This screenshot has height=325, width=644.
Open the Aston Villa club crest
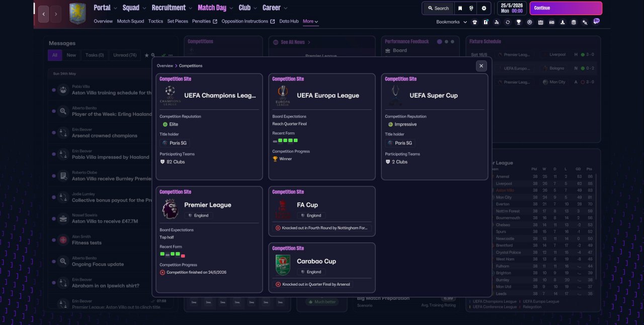(77, 14)
